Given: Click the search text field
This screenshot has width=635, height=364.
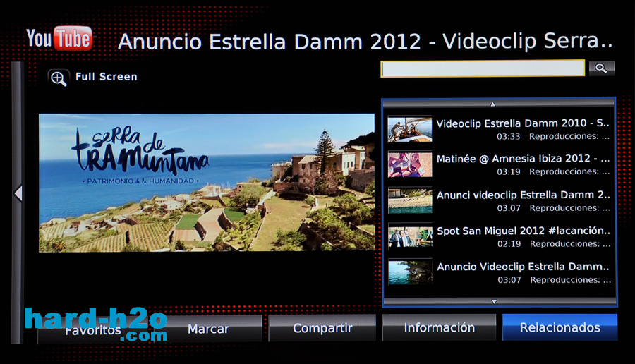Looking at the screenshot, I should (x=483, y=68).
